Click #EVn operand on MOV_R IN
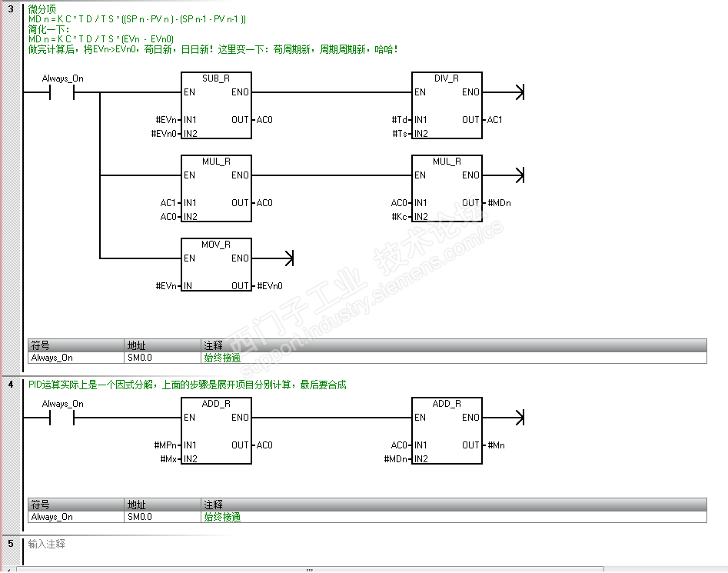Viewport: 728px width, 573px height. [x=166, y=286]
